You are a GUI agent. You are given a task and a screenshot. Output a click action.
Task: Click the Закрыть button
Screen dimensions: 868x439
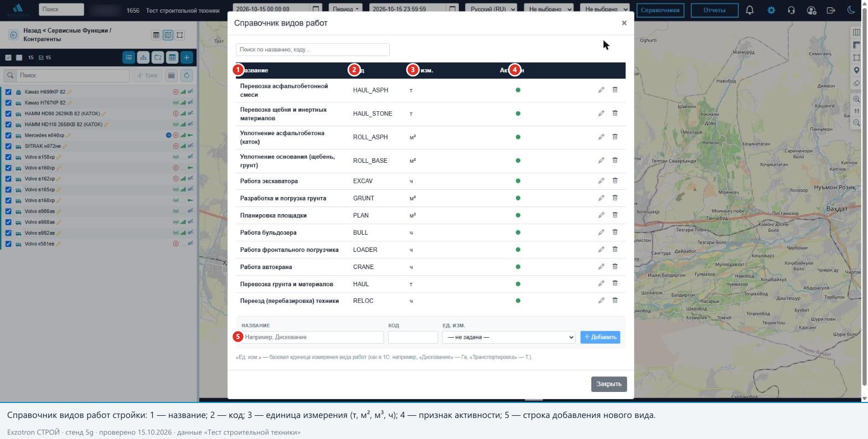click(x=609, y=384)
